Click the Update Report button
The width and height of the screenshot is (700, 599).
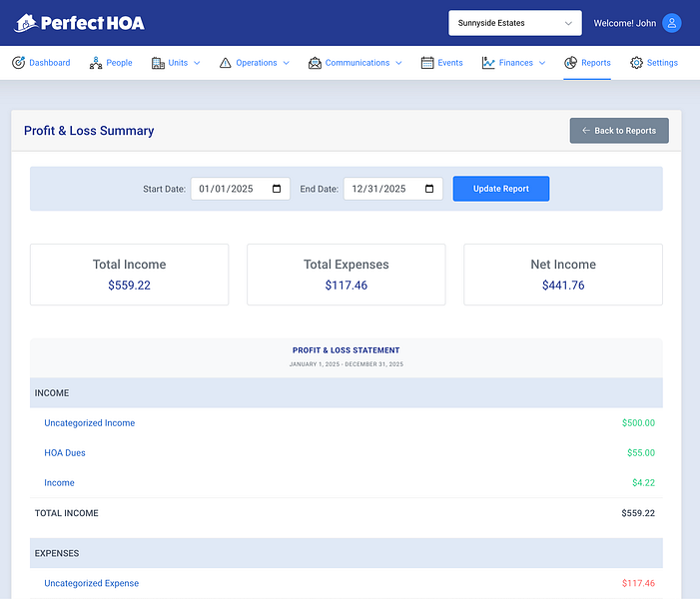click(501, 189)
